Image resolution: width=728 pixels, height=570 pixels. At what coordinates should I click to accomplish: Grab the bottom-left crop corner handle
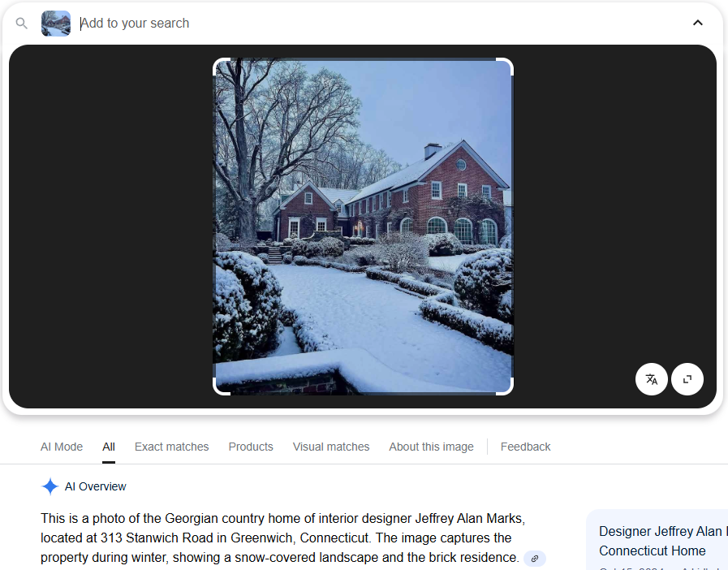pyautogui.click(x=219, y=389)
